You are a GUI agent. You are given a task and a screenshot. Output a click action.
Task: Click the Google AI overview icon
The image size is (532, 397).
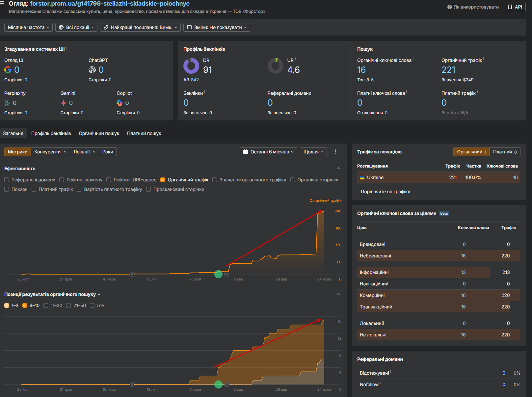[8, 70]
